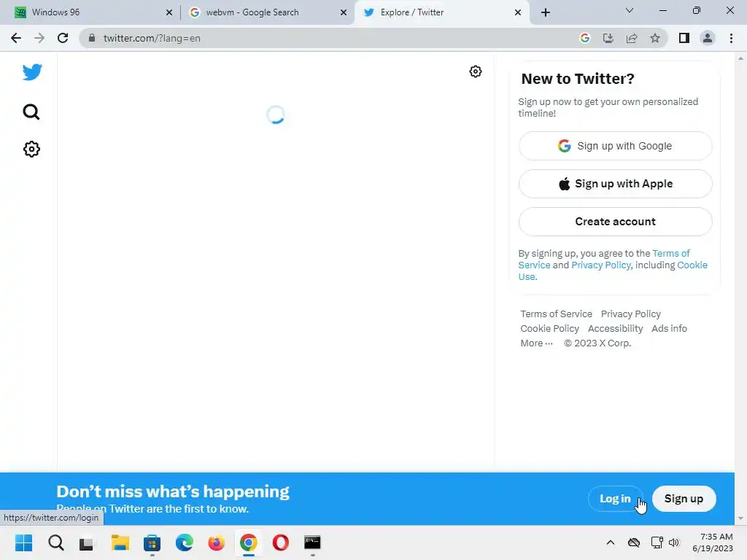The height and width of the screenshot is (560, 747).
Task: Click the page scrollbar up arrow
Action: (740, 58)
